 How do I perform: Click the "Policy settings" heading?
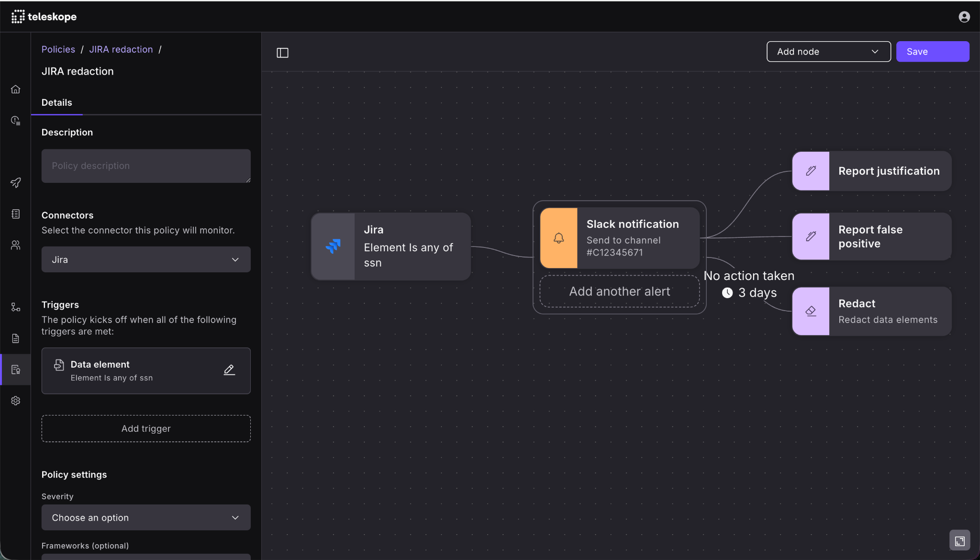click(x=74, y=474)
